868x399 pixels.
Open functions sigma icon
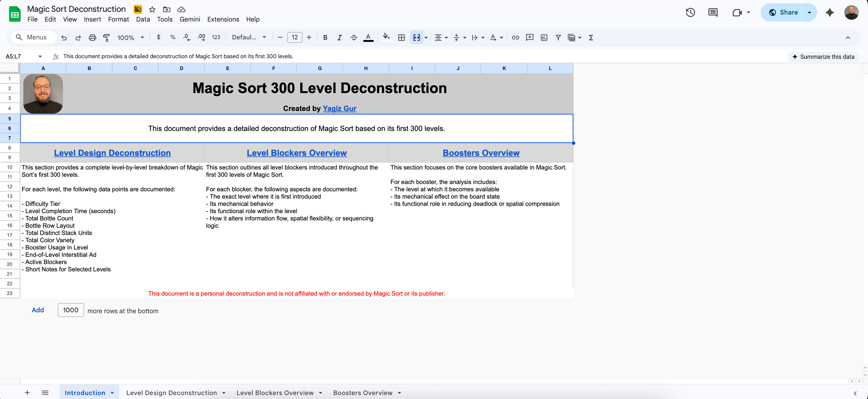[591, 37]
